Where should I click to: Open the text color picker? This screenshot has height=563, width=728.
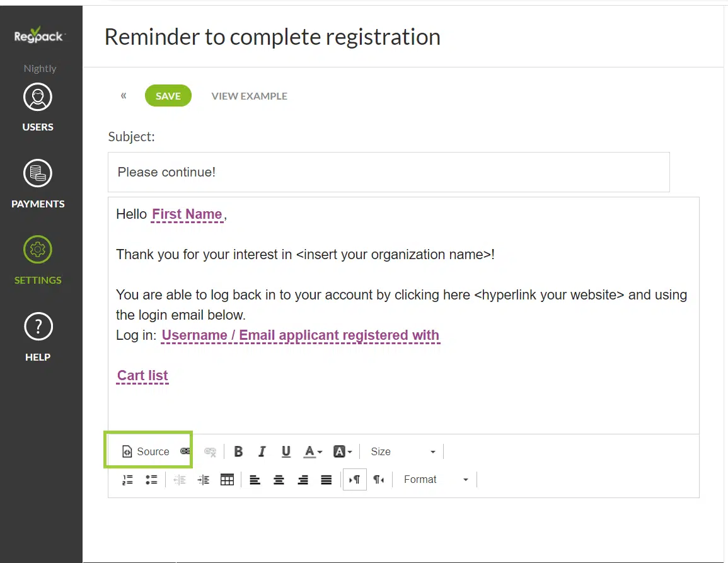click(313, 451)
